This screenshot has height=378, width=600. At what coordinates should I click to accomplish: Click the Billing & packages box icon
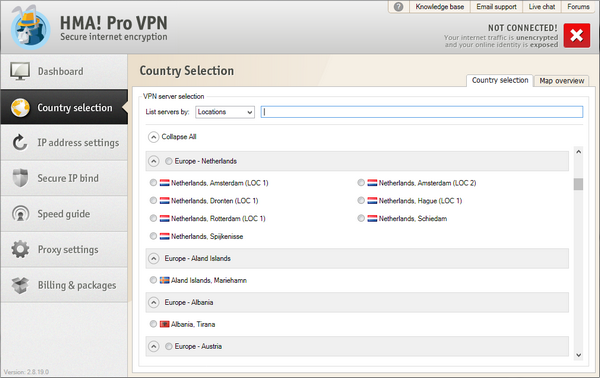pyautogui.click(x=20, y=285)
